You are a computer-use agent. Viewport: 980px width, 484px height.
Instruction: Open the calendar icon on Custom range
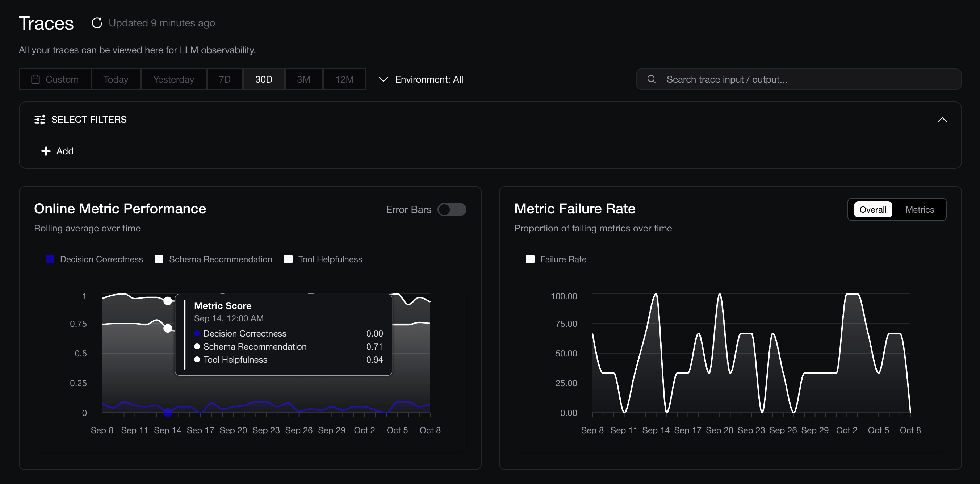(36, 79)
